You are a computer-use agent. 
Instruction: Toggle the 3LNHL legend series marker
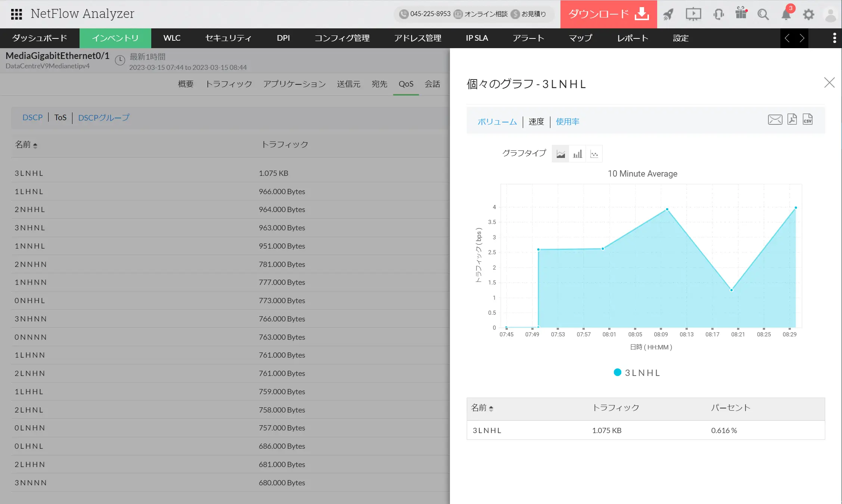click(x=618, y=372)
